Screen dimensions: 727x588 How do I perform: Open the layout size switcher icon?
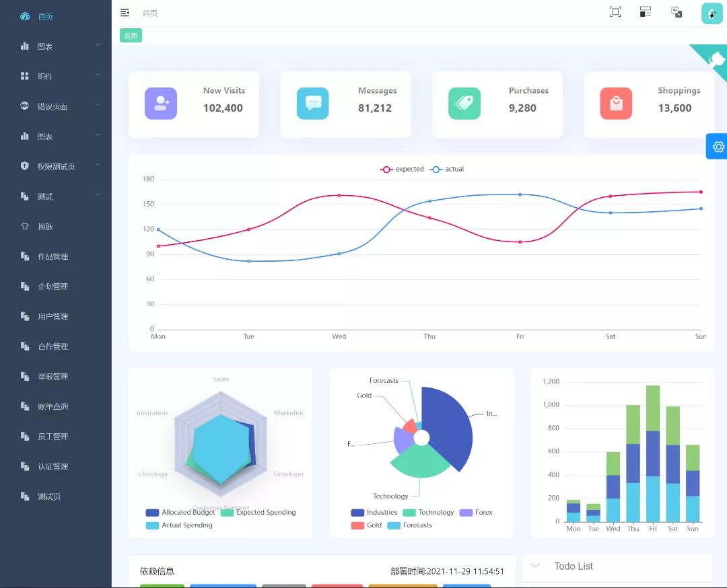pyautogui.click(x=646, y=12)
